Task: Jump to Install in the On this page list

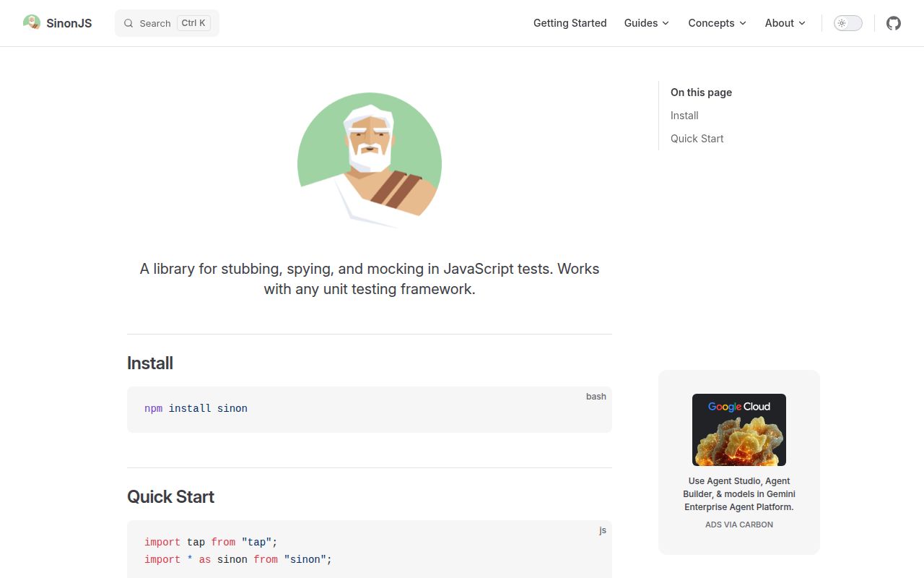Action: point(684,116)
